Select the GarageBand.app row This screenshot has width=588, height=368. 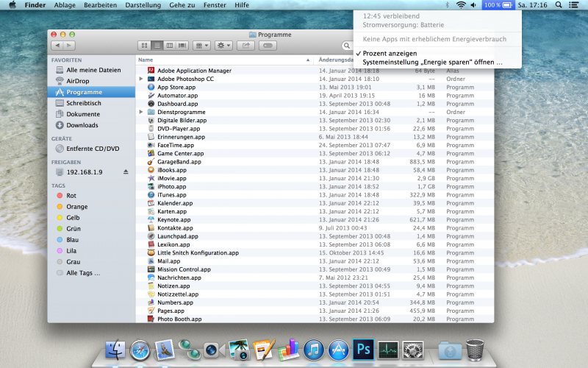pyautogui.click(x=315, y=161)
